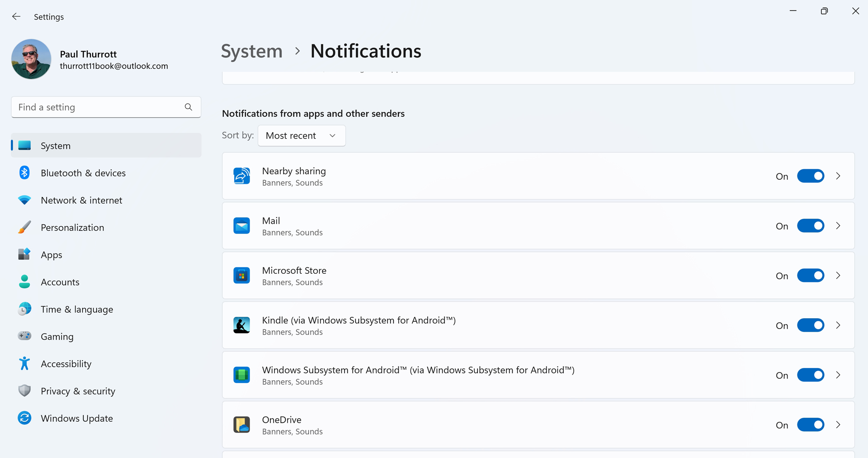The height and width of the screenshot is (458, 868).
Task: Click the Windows Subsystem for Android icon
Action: tap(241, 375)
